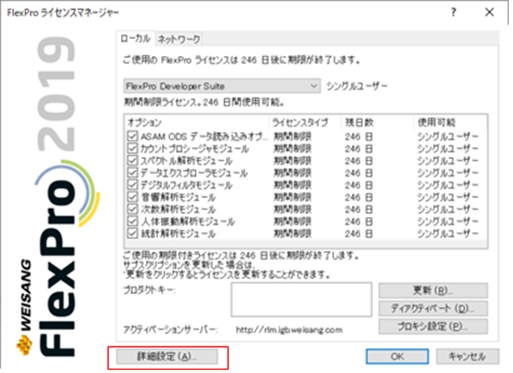Toggle 音響解析モジュール checkbox
This screenshot has width=513, height=373.
pyautogui.click(x=132, y=197)
